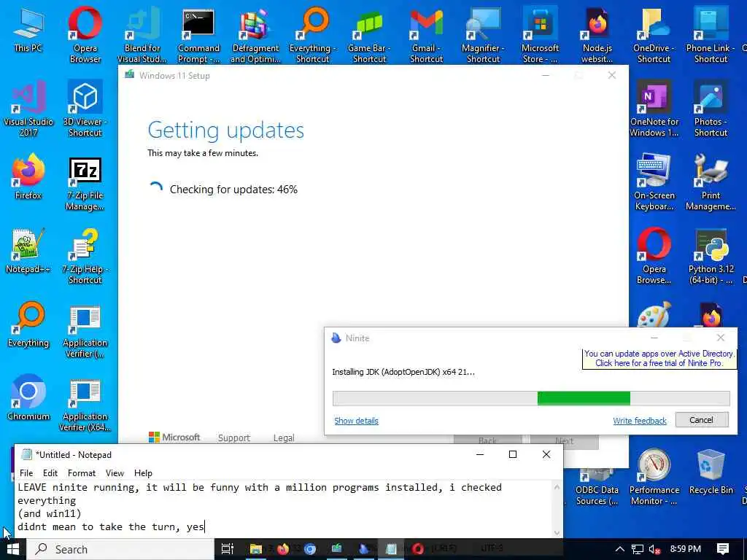Image resolution: width=747 pixels, height=560 pixels.
Task: Open 3D Viewer shortcut icon
Action: point(85,109)
